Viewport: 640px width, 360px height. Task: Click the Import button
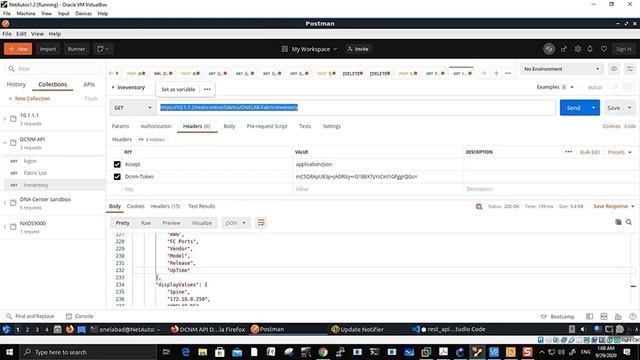coord(48,49)
